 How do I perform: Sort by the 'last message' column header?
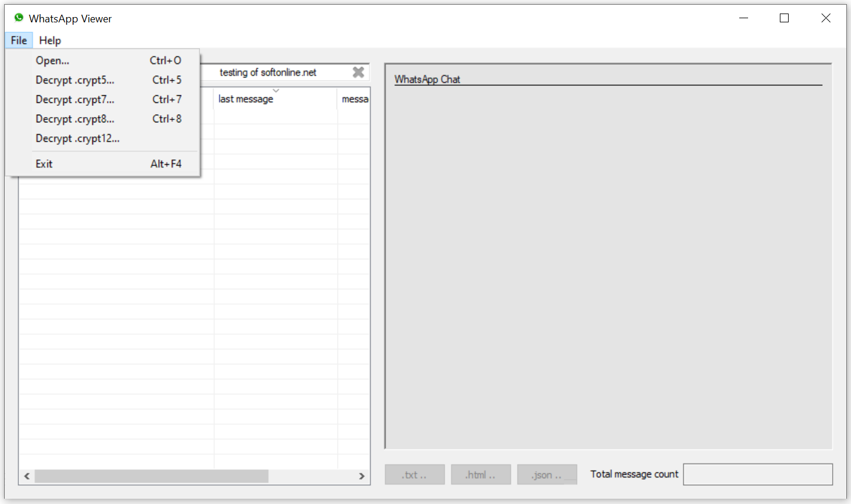[x=275, y=99]
